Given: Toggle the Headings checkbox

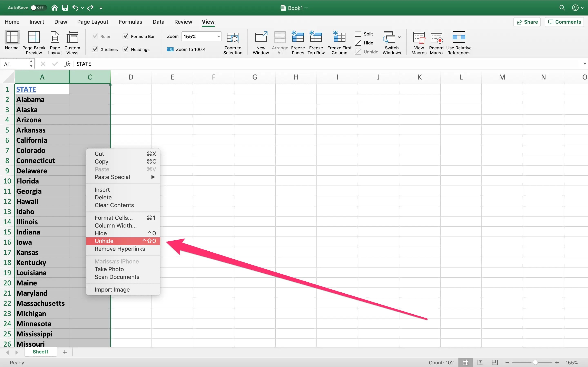Looking at the screenshot, I should [x=125, y=49].
